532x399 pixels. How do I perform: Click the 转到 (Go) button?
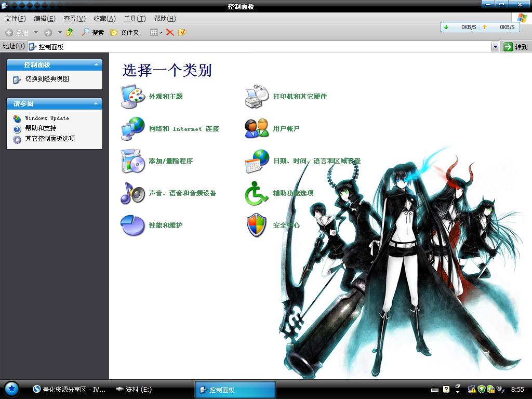click(x=515, y=47)
